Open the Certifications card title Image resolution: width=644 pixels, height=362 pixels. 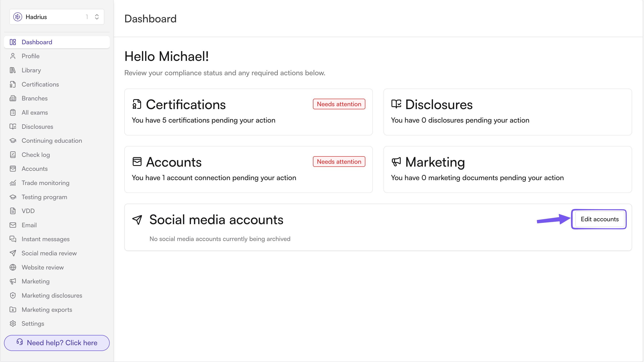pyautogui.click(x=186, y=105)
